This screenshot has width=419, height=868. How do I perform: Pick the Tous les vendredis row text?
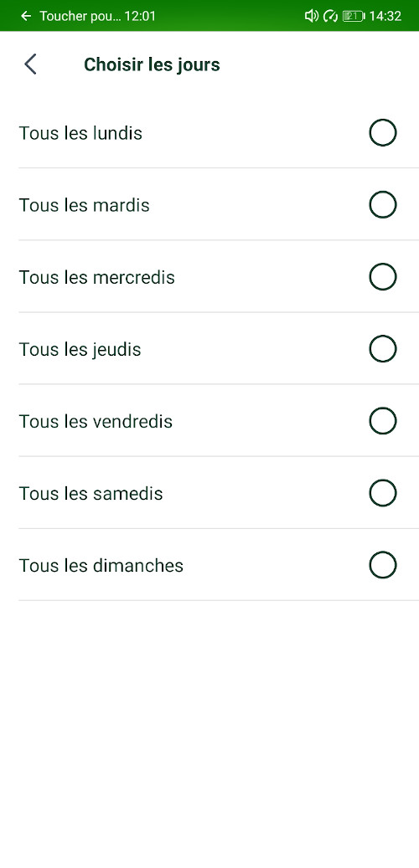tap(96, 421)
